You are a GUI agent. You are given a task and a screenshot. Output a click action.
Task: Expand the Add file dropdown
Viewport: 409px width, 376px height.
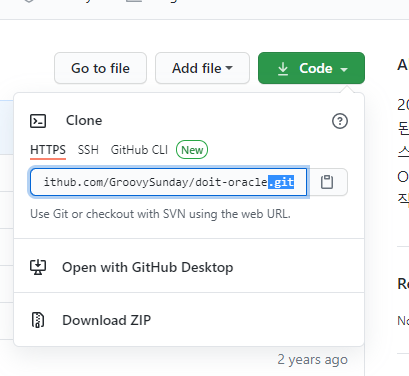click(202, 68)
